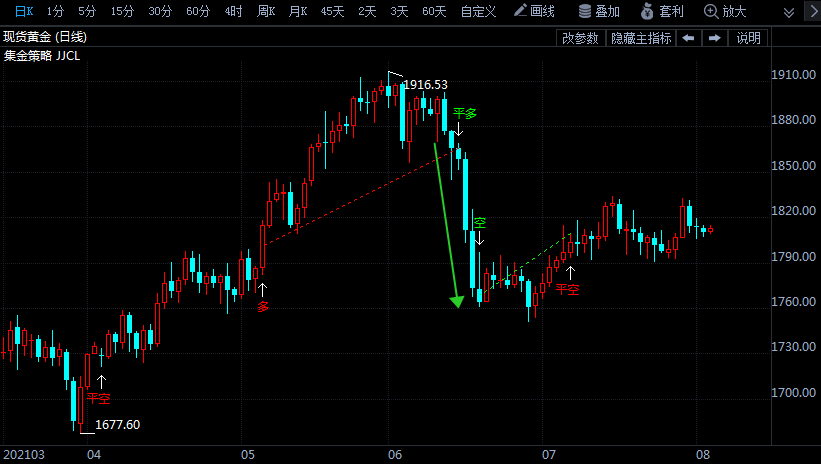Switch to the 4时 timeframe
Viewport: 821px width, 464px height.
[234, 12]
